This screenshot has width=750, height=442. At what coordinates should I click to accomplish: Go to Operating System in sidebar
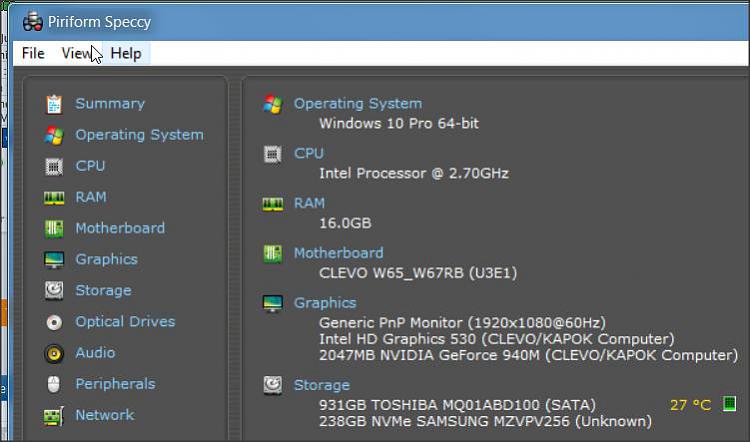coord(140,135)
